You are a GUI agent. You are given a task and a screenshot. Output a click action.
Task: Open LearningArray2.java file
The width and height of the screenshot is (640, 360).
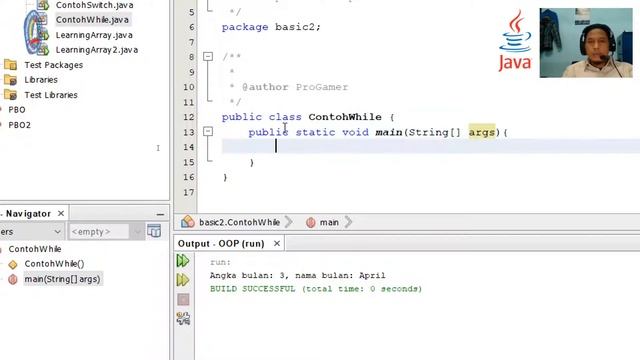97,50
